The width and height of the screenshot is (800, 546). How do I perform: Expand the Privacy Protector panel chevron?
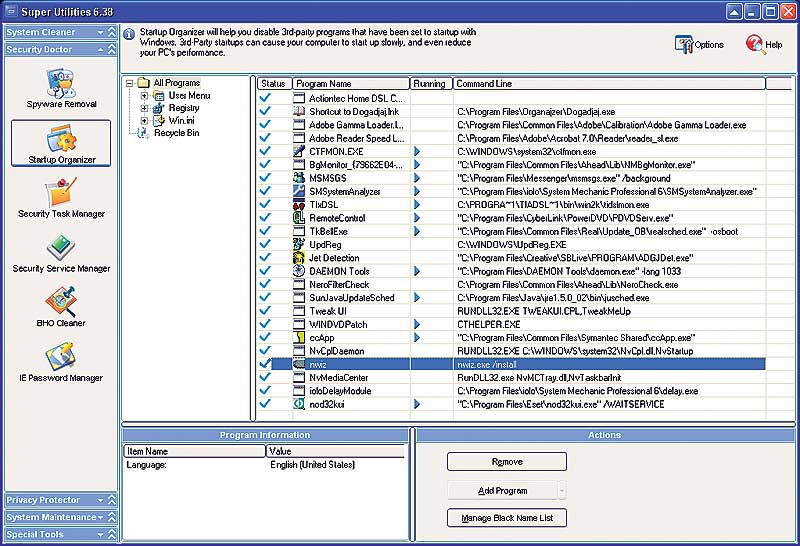(x=112, y=500)
